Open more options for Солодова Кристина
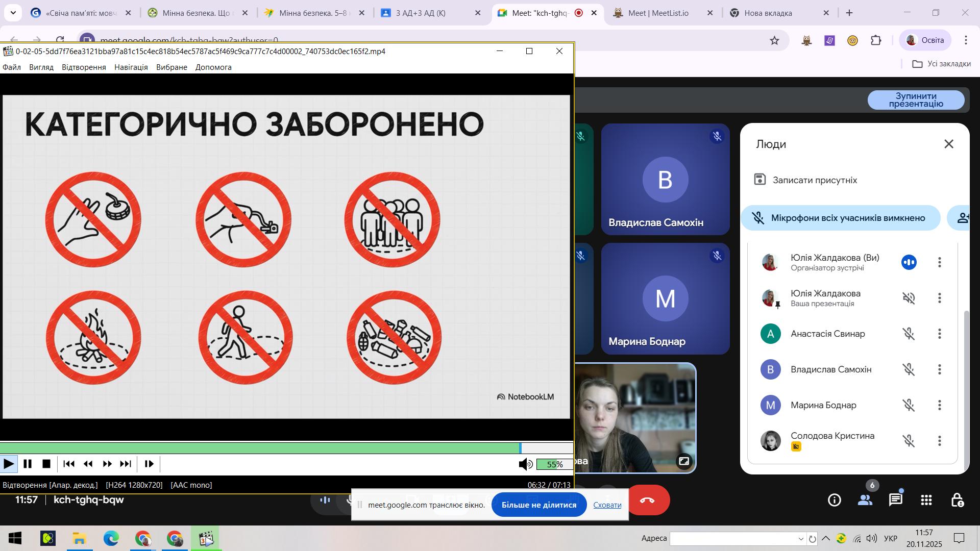 939,441
